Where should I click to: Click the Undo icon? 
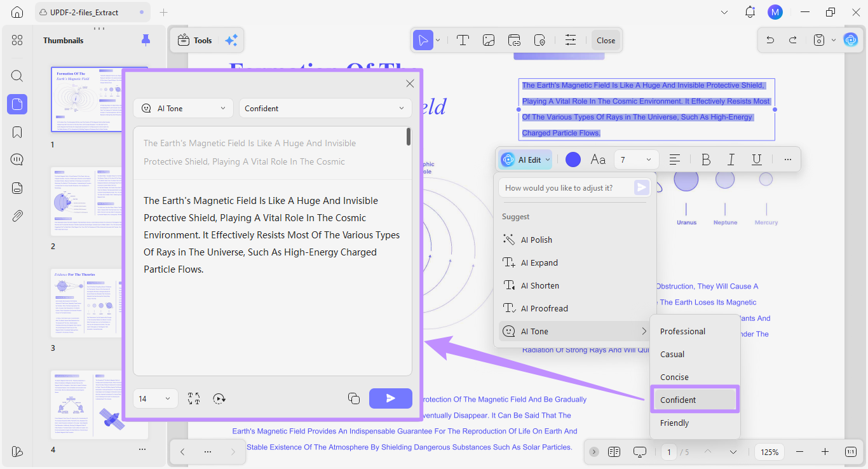coord(770,40)
